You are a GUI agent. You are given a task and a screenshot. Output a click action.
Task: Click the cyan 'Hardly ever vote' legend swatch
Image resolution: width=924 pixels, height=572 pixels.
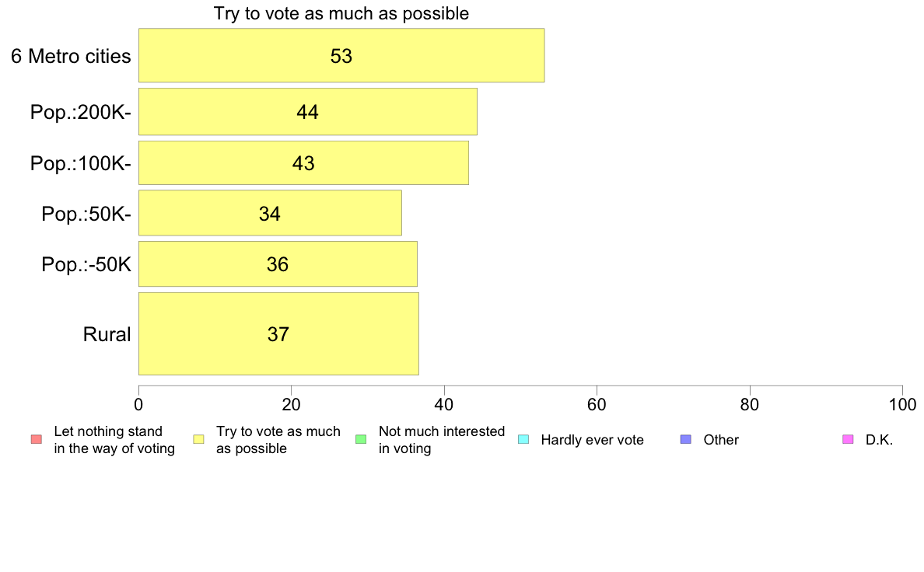click(x=523, y=439)
